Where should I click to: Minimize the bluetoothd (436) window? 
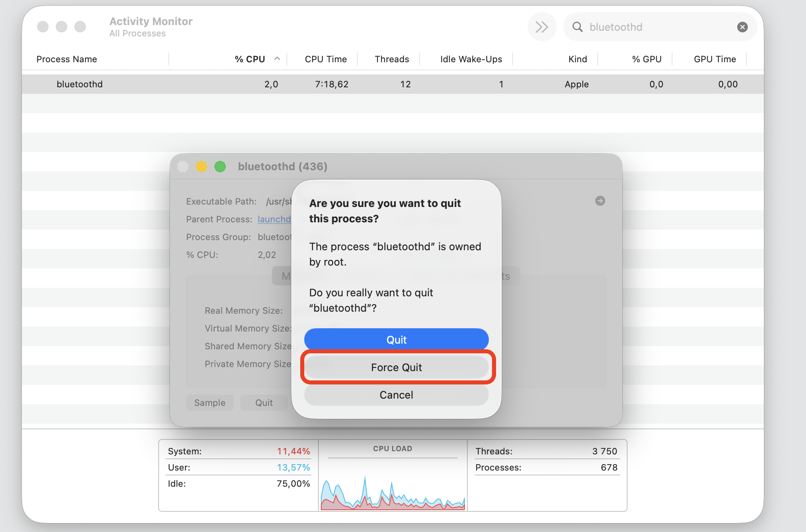point(201,167)
